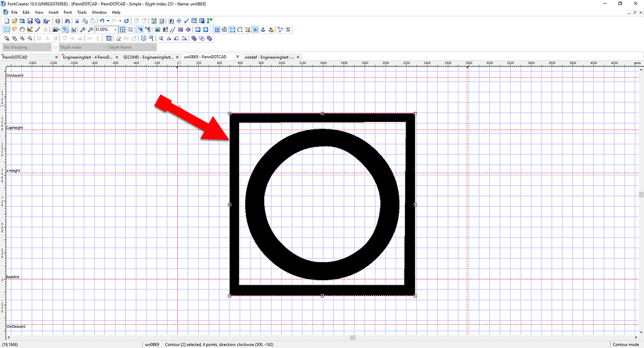644x348 pixels.
Task: Click the Undo arrow icon
Action: click(x=102, y=21)
